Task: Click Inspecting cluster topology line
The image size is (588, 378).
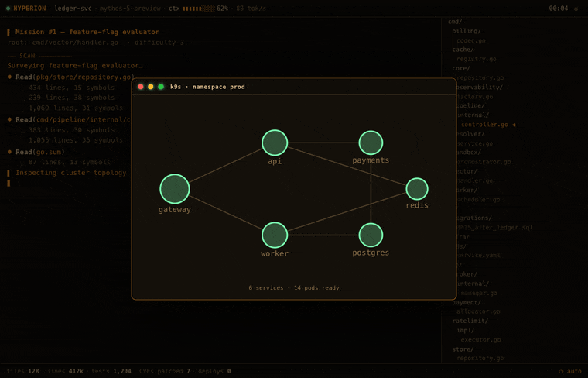Action: (71, 173)
